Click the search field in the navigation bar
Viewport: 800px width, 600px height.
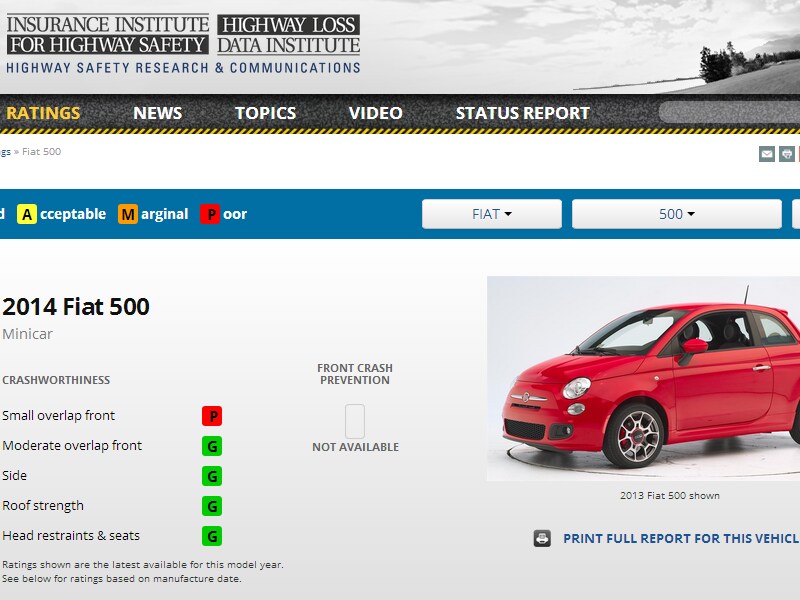click(x=730, y=112)
